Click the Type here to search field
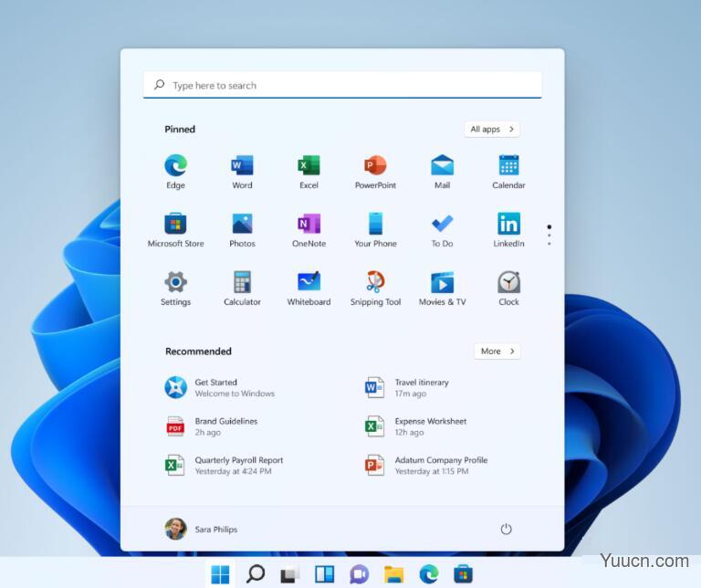This screenshot has width=701, height=588. pyautogui.click(x=342, y=85)
